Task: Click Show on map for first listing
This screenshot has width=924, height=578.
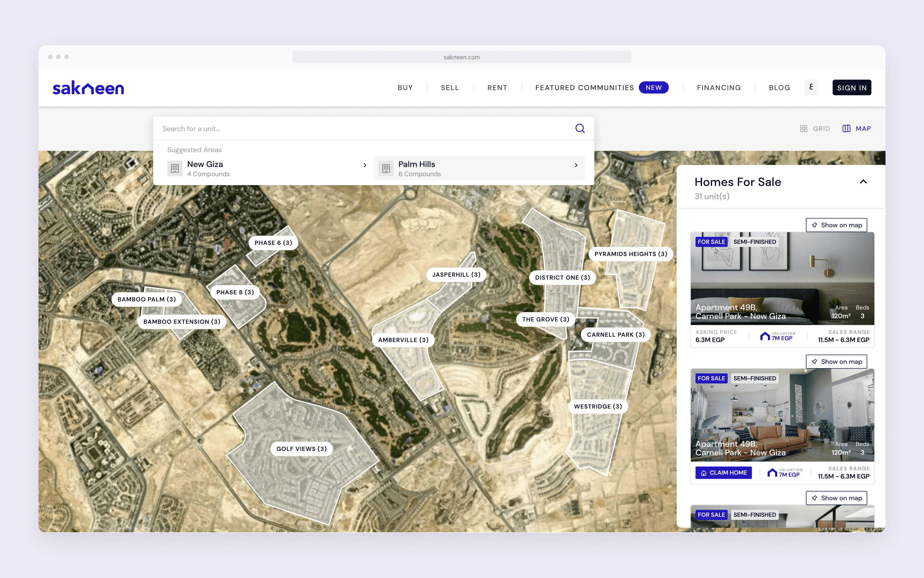Action: (837, 225)
